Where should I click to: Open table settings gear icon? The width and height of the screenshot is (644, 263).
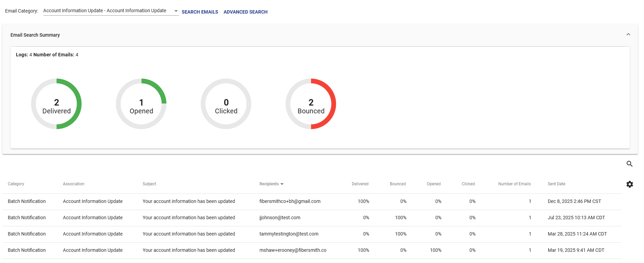tap(629, 184)
